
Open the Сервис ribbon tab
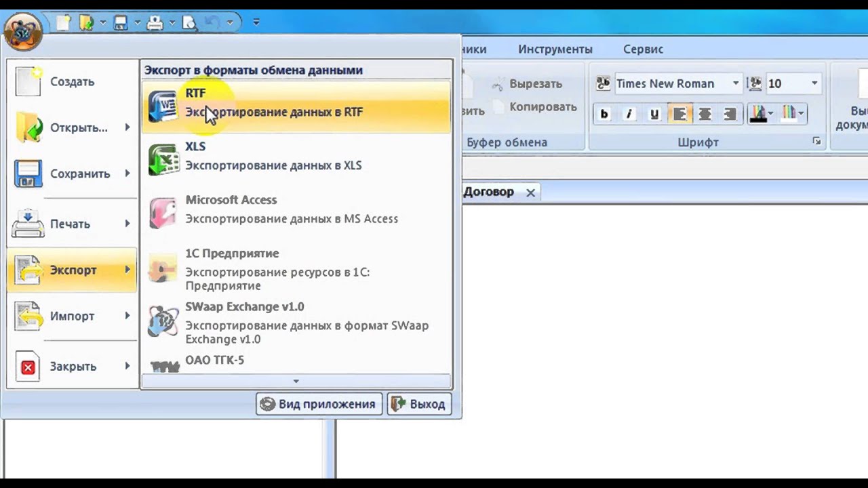(643, 49)
